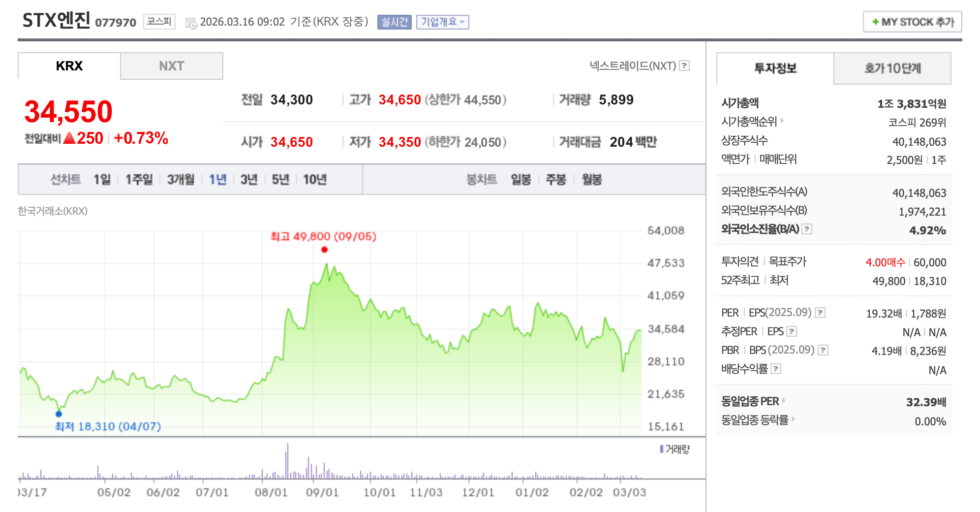Screen dimensions: 980x512
Task: Click the 넥스트레이드(NXT) link
Action: (x=633, y=66)
